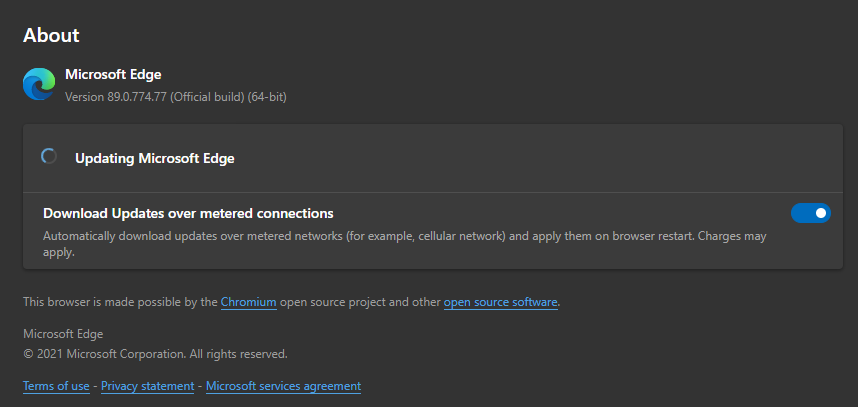Click Download Updates over metered connections label
This screenshot has height=407, width=858.
[x=188, y=213]
